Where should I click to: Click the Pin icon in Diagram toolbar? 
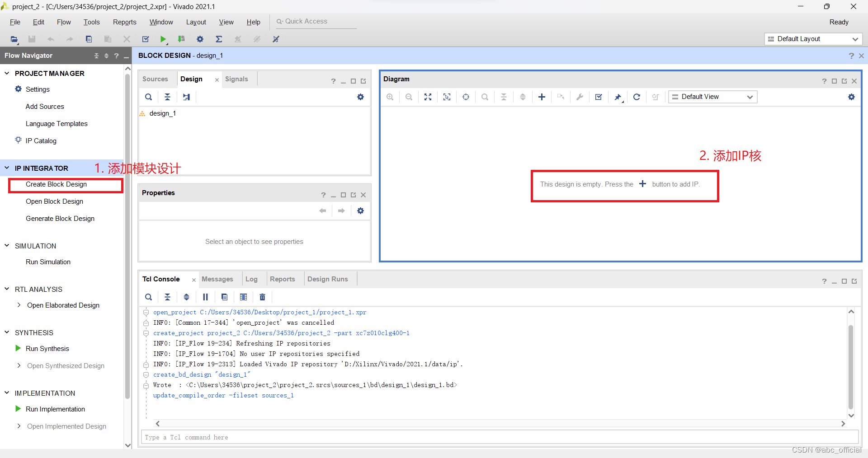click(618, 97)
